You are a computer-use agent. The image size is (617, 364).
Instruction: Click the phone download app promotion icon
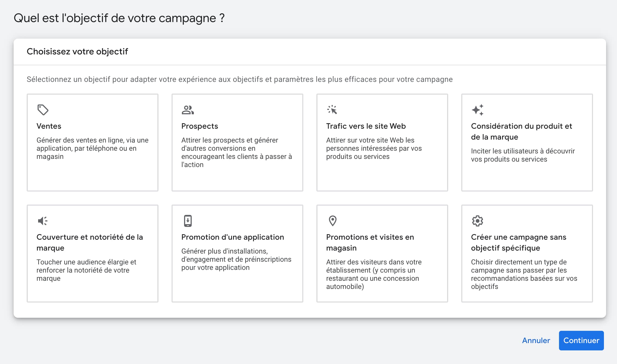coord(188,221)
